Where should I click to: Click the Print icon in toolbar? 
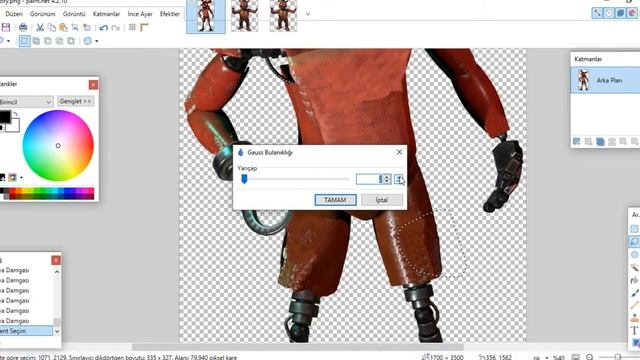click(23, 27)
